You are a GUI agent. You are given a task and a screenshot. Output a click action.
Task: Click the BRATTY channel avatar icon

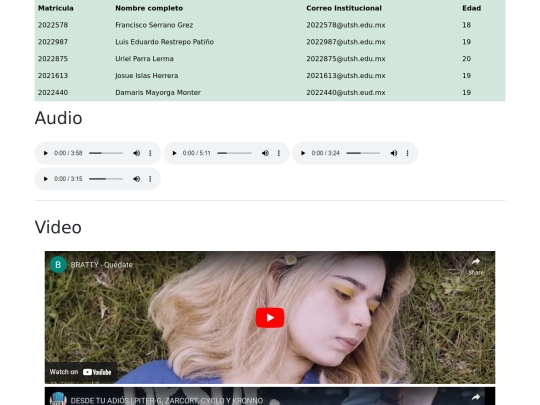click(58, 264)
